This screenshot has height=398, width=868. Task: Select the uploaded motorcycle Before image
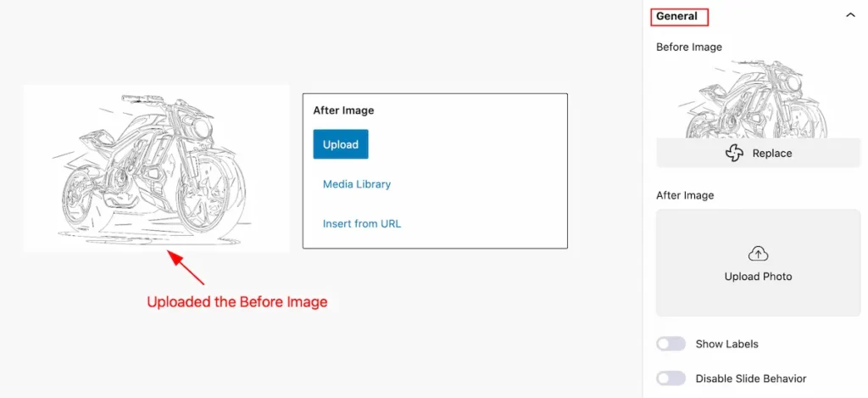coord(156,169)
